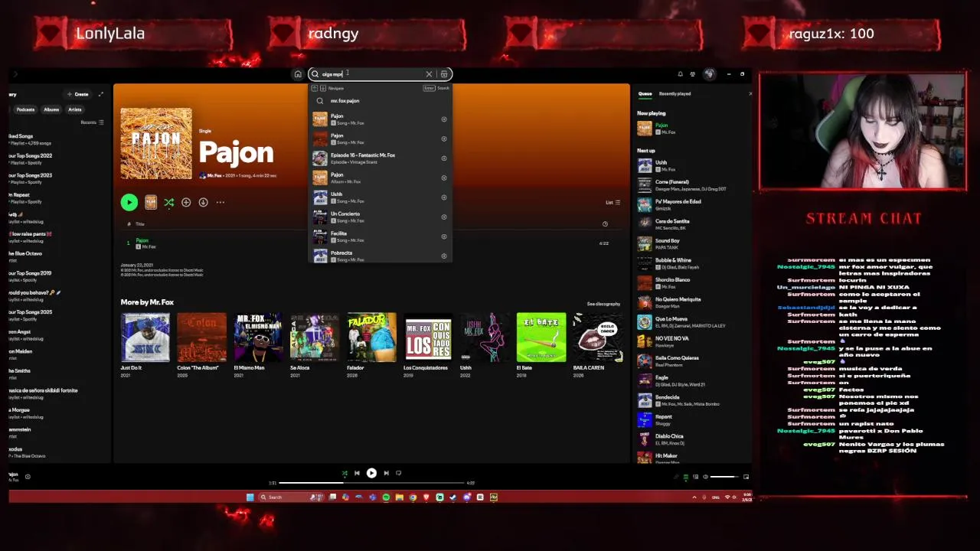Screen dimensions: 980x551
Task: Open the Just Do It album card
Action: click(x=145, y=345)
